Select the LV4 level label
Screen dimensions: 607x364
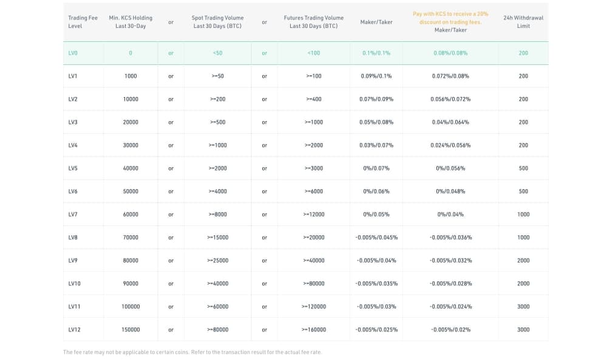click(x=73, y=146)
